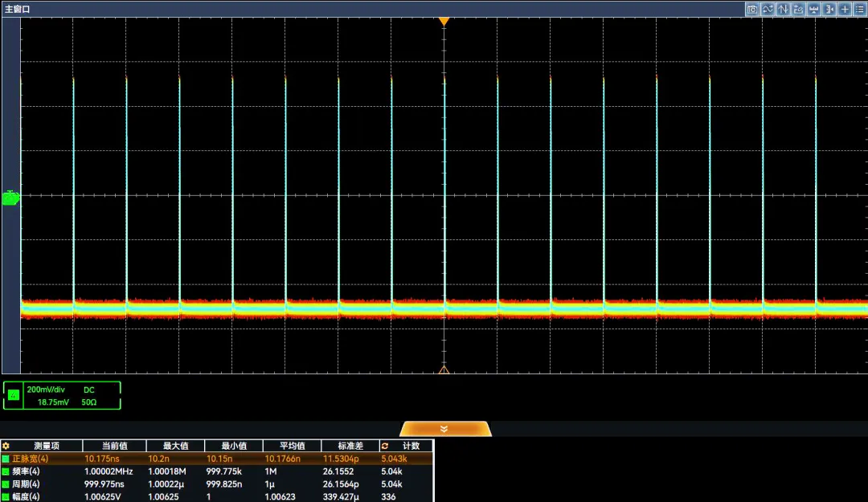Open the list menu icon
Viewport: 868px width, 502px height.
click(860, 9)
